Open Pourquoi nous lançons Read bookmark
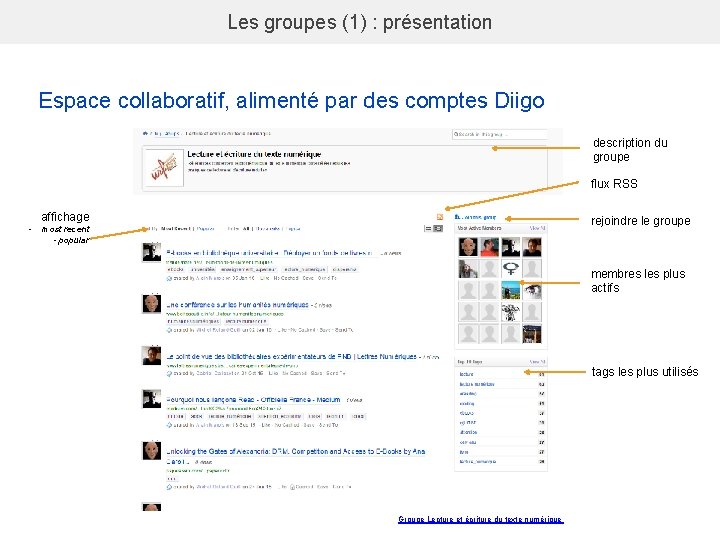Screen dimensions: 720x540 (253, 399)
